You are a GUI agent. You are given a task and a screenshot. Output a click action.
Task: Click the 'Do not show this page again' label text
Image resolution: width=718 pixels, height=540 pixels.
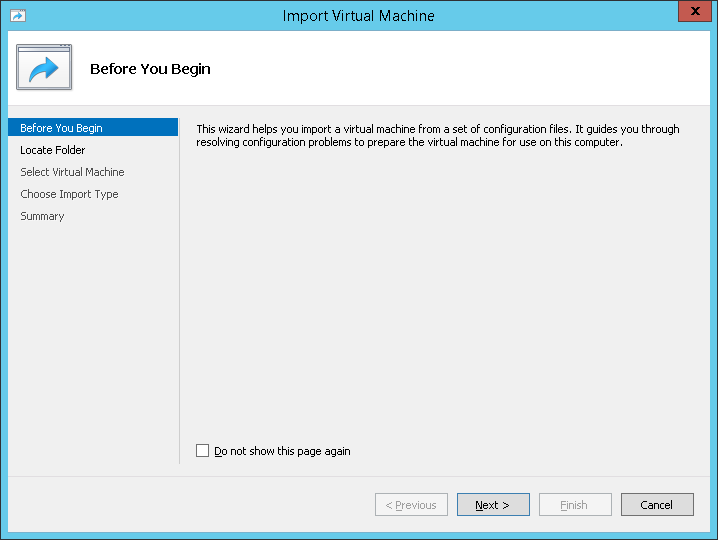coord(282,451)
